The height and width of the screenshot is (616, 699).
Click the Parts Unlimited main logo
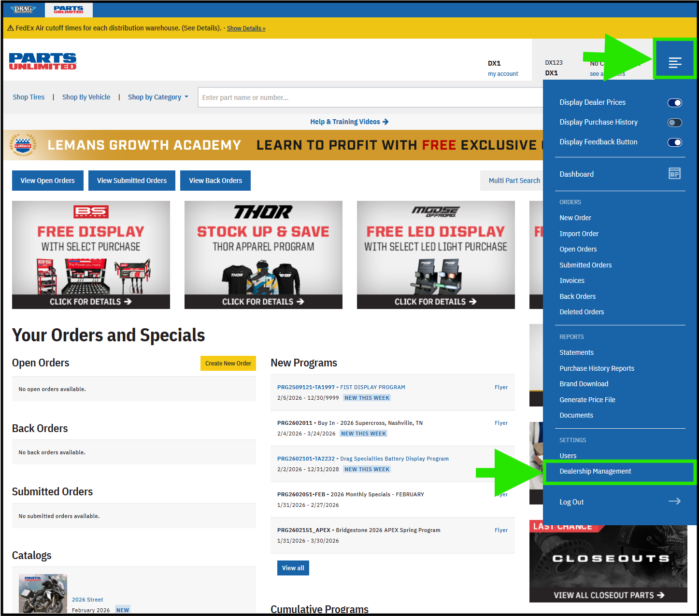43,61
